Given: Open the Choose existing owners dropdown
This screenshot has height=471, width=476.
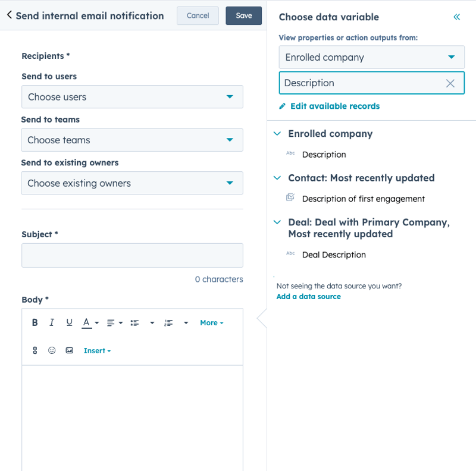Looking at the screenshot, I should 132,183.
